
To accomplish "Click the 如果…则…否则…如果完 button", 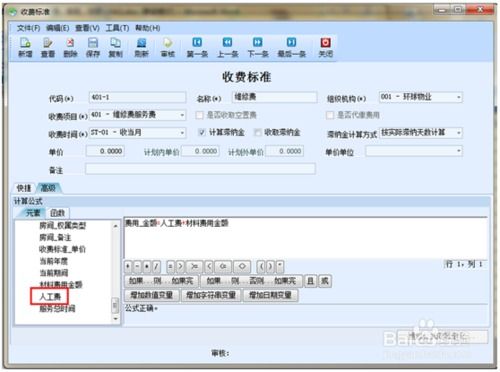I will point(252,281).
